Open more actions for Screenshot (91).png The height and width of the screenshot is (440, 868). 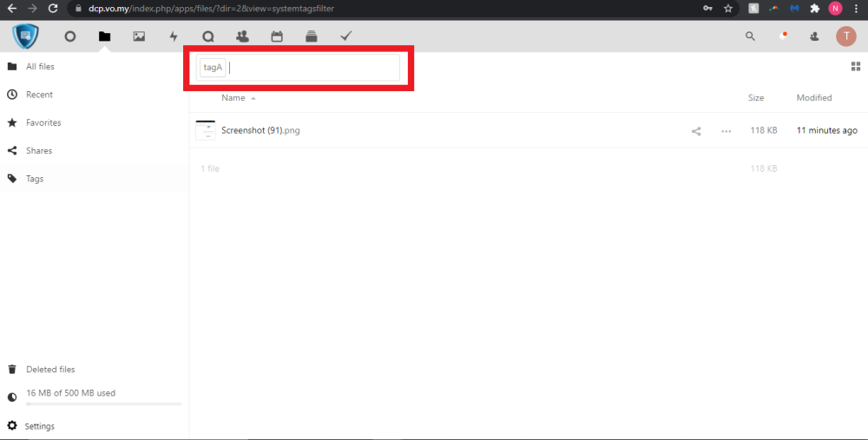coord(727,131)
